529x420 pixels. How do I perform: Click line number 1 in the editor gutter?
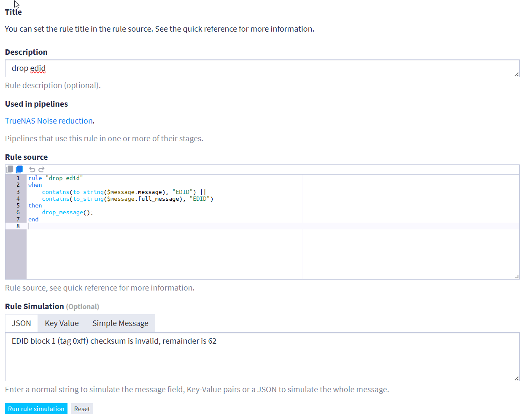pos(18,178)
